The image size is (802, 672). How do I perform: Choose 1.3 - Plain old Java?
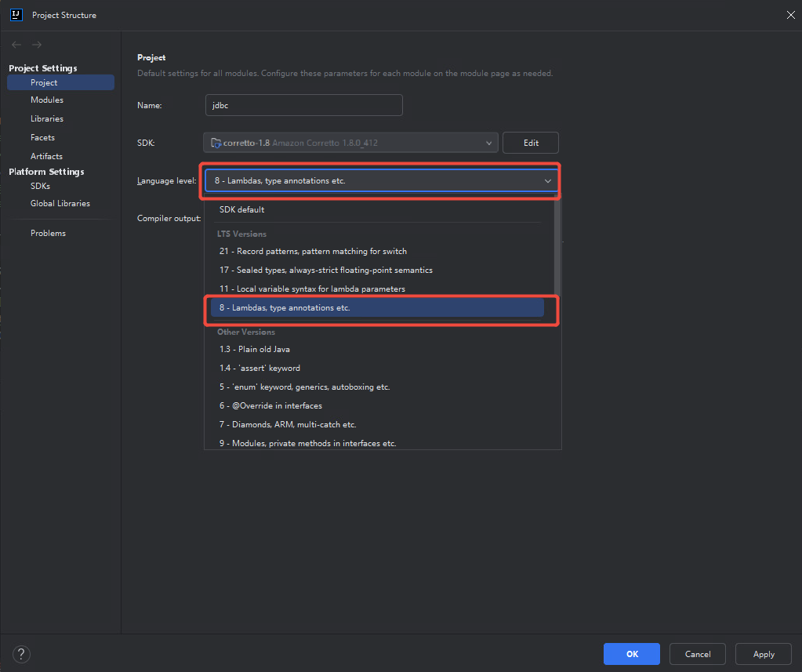pos(377,349)
